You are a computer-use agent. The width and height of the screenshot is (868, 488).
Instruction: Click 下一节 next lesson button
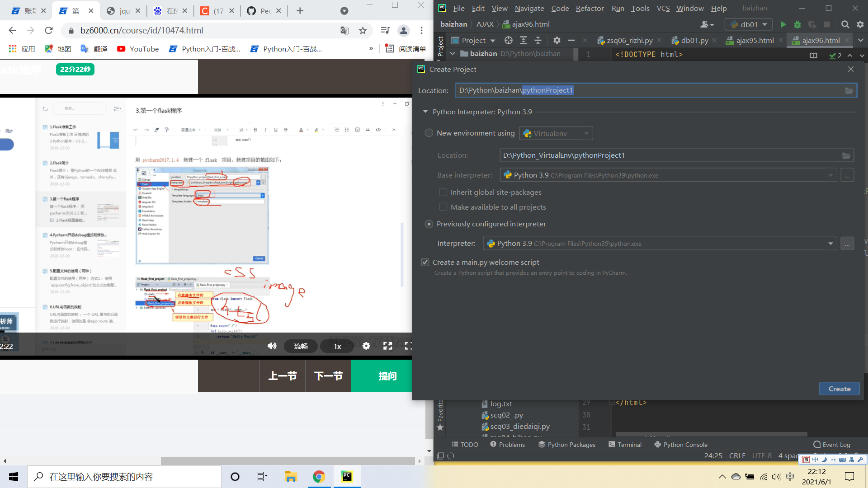coord(328,376)
